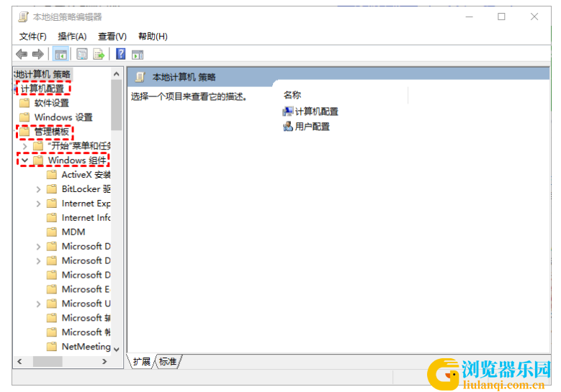
Task: Click the tree vertical scrollbar thumb
Action: click(116, 106)
